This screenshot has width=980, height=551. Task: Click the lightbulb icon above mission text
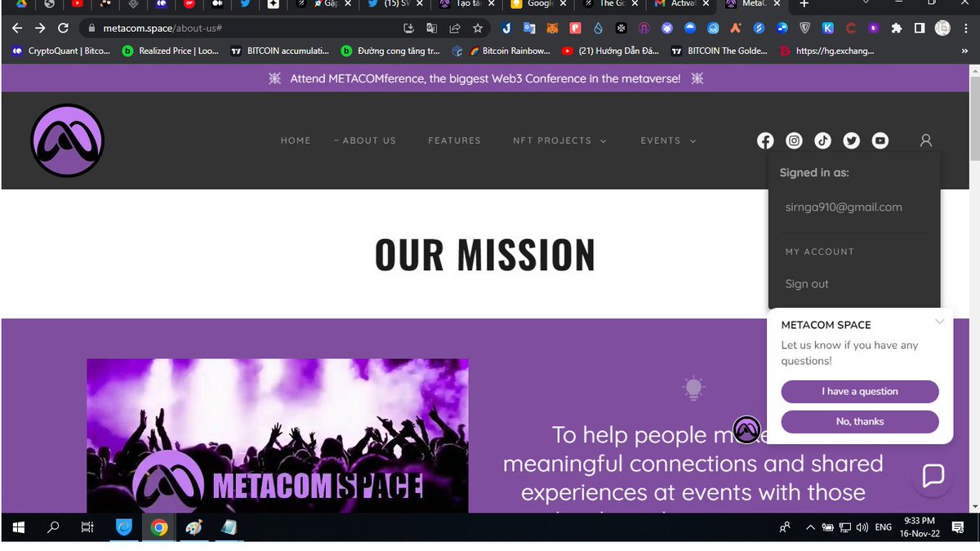click(693, 389)
